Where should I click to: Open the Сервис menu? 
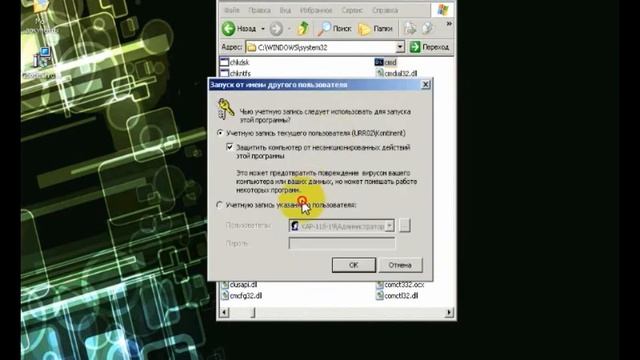point(352,10)
